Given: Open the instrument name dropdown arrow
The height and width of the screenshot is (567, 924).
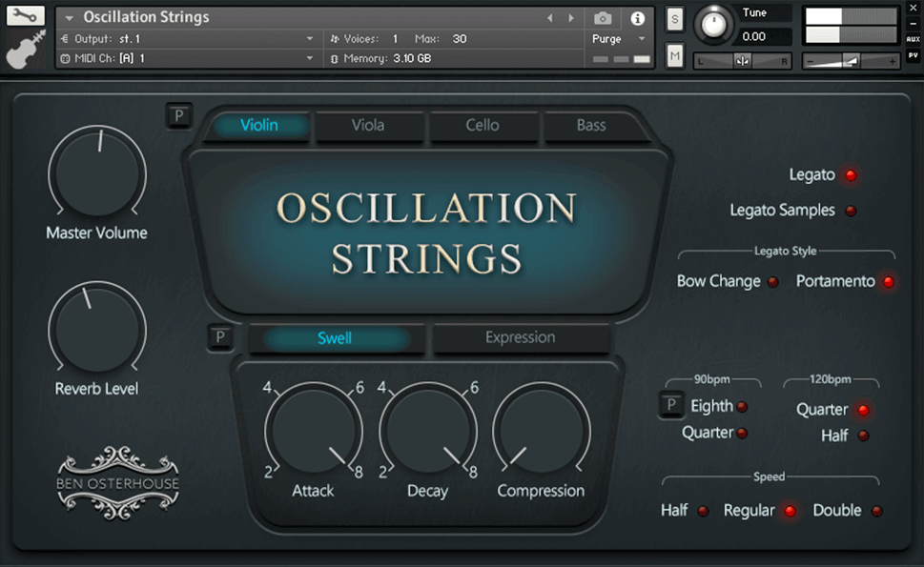Looking at the screenshot, I should (69, 18).
